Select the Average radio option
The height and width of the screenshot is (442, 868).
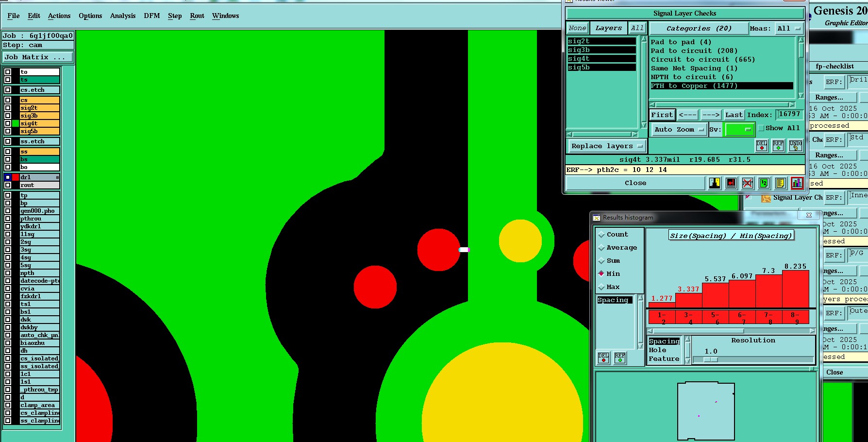(602, 248)
